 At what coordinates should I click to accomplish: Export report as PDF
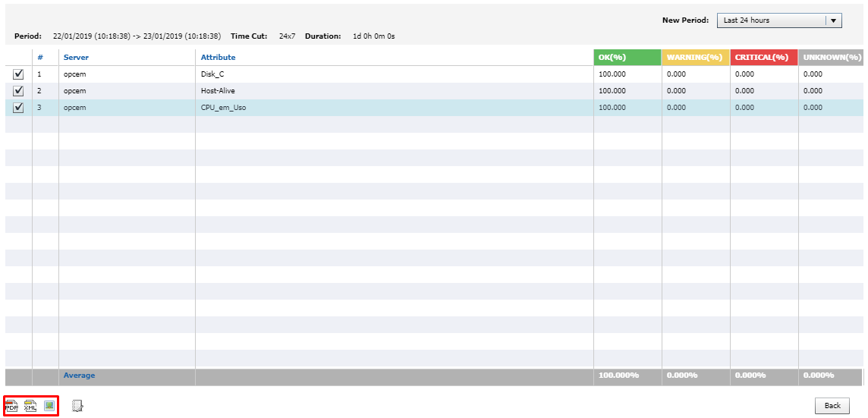[x=12, y=407]
